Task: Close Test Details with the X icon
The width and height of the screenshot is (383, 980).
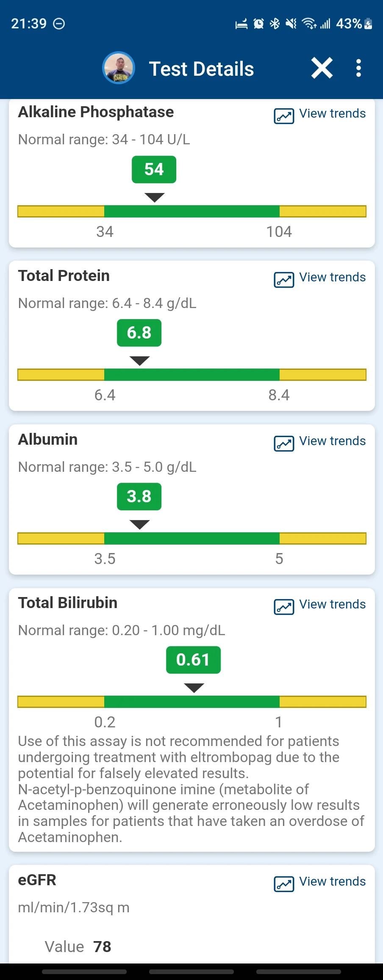Action: click(x=322, y=68)
